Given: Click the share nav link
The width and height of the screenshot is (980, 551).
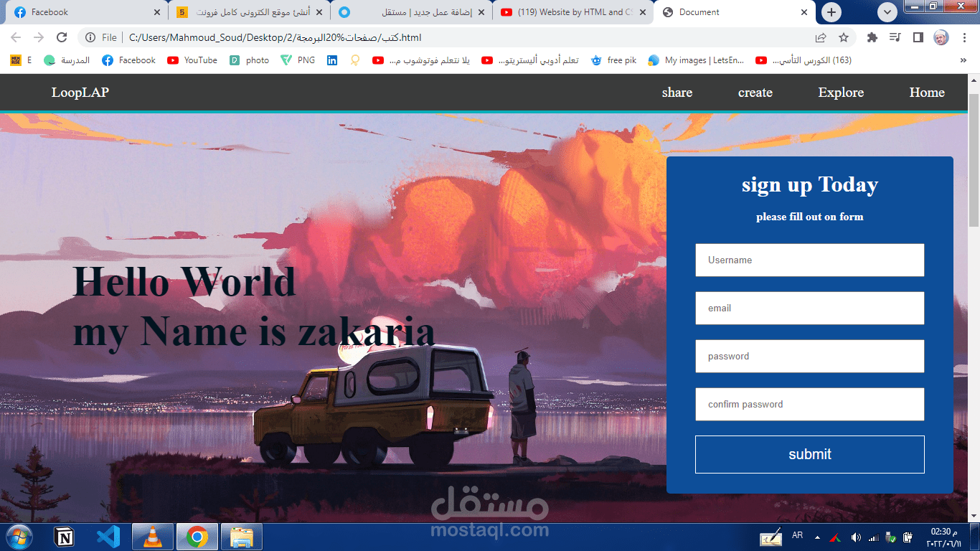Looking at the screenshot, I should coord(677,93).
